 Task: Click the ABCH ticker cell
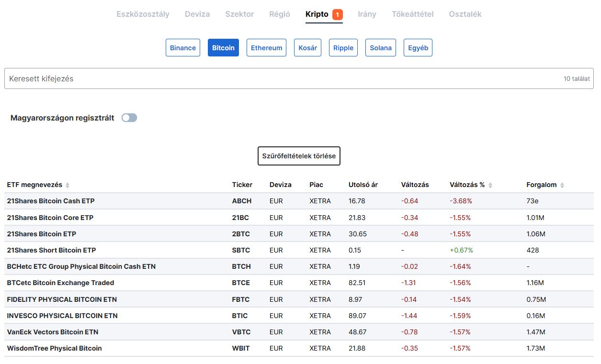click(x=242, y=201)
